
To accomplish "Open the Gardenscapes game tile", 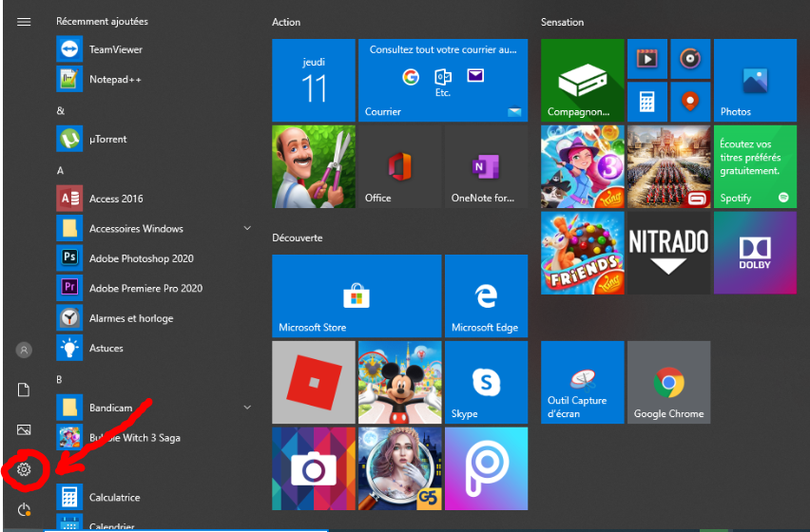I will pos(314,166).
